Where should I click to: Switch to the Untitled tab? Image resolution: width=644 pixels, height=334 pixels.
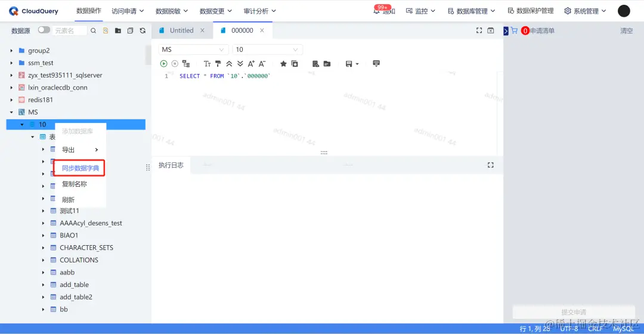(x=181, y=30)
